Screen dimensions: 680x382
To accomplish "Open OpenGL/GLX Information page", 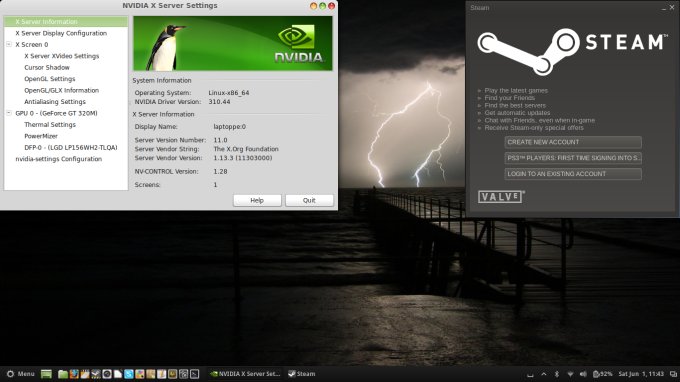I will click(62, 90).
